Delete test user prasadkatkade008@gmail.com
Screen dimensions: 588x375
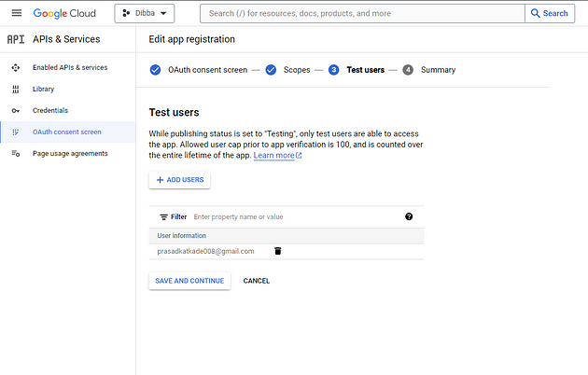(x=278, y=251)
